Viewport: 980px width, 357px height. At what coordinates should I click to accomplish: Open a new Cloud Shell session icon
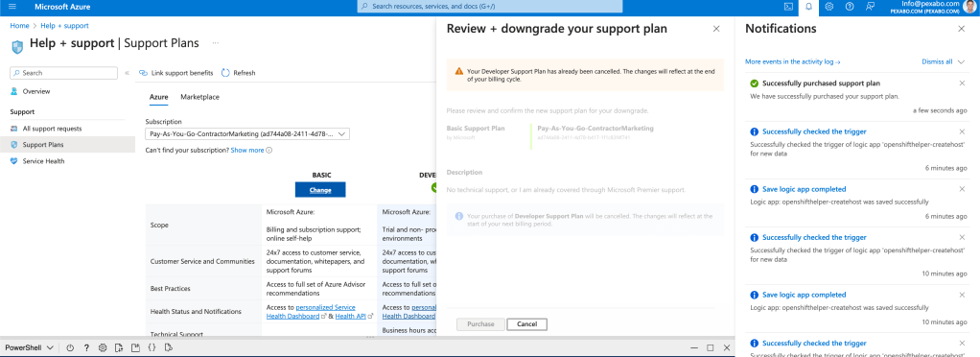pos(135,347)
